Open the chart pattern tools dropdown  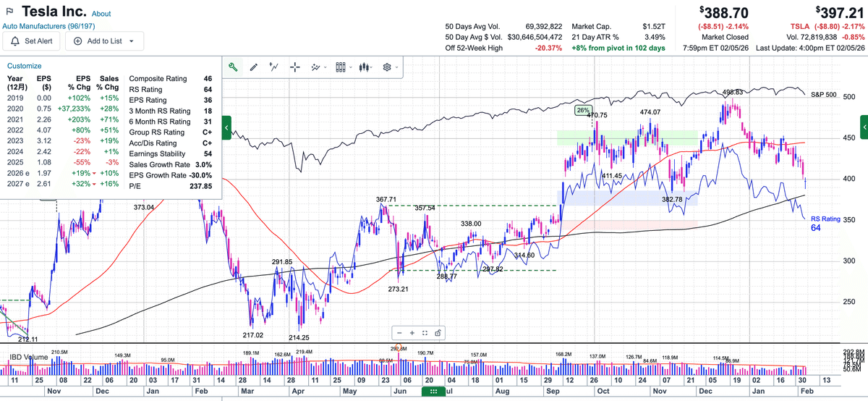pyautogui.click(x=318, y=67)
